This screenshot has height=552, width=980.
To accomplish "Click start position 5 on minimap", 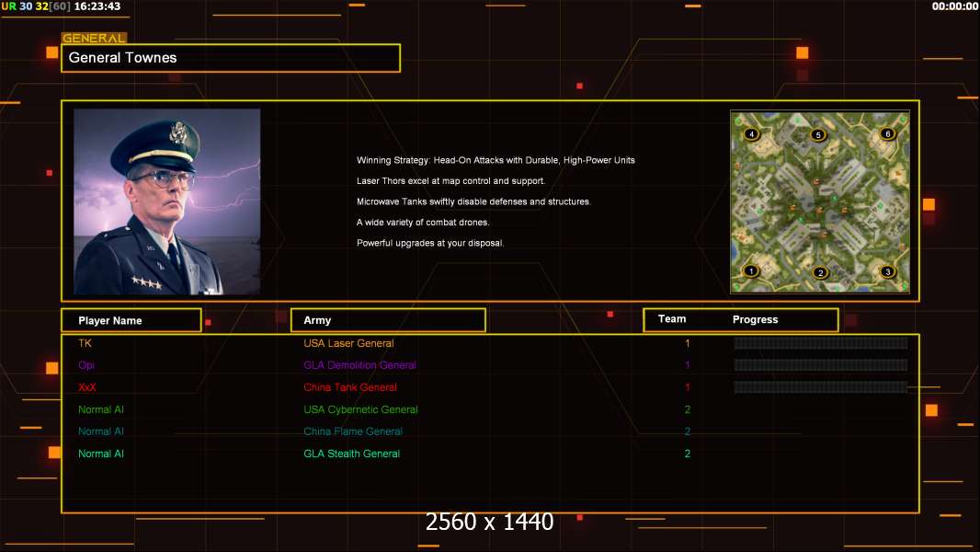I will pyautogui.click(x=818, y=134).
